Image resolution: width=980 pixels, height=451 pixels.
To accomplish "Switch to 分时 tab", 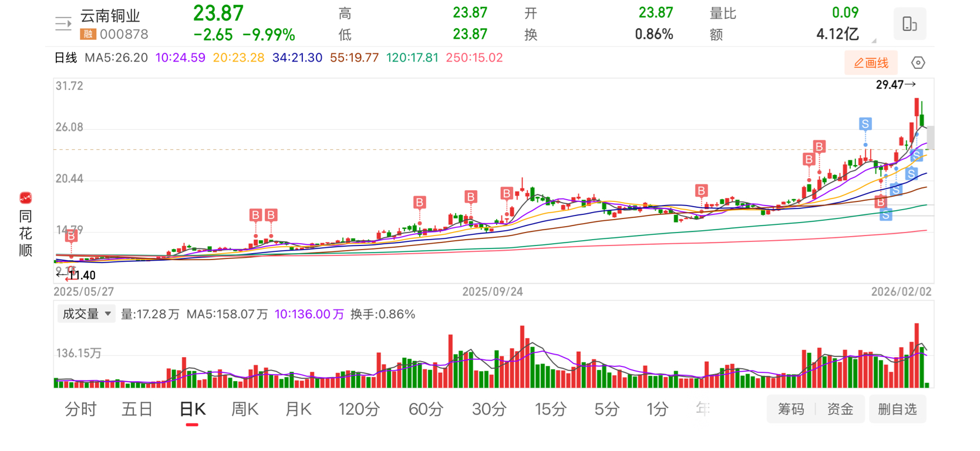I will pyautogui.click(x=80, y=409).
